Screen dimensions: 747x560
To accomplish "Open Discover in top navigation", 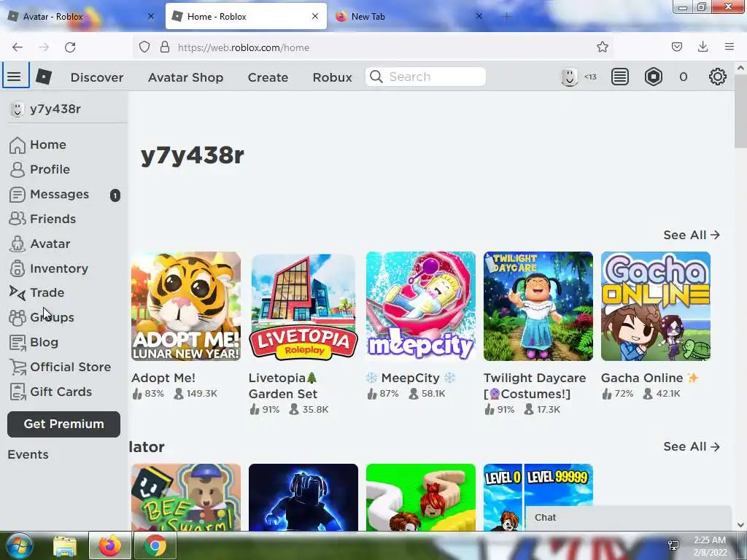I will (97, 77).
